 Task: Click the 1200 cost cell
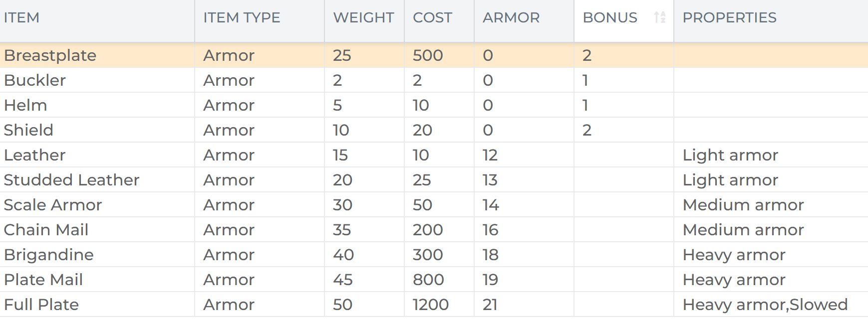pyautogui.click(x=439, y=304)
